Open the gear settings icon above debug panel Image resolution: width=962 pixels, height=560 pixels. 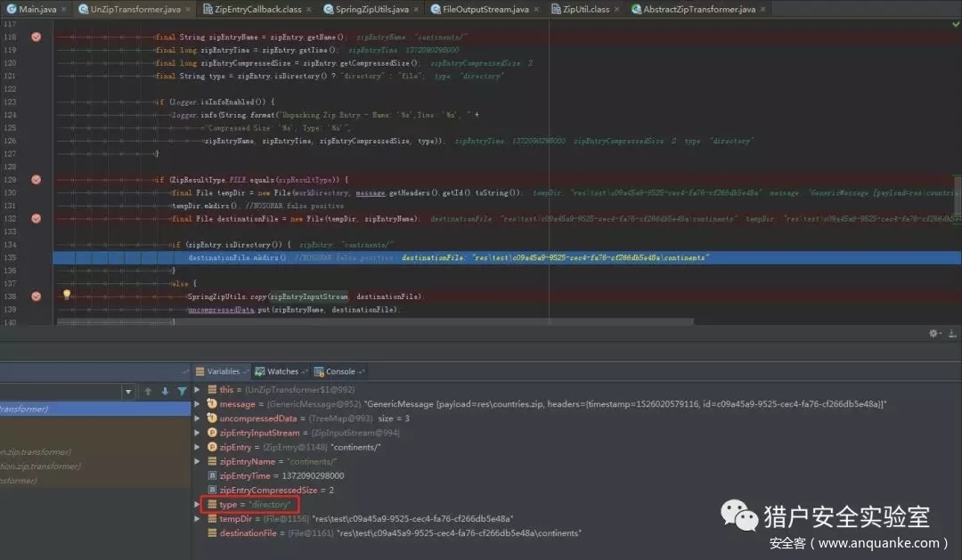[x=933, y=333]
